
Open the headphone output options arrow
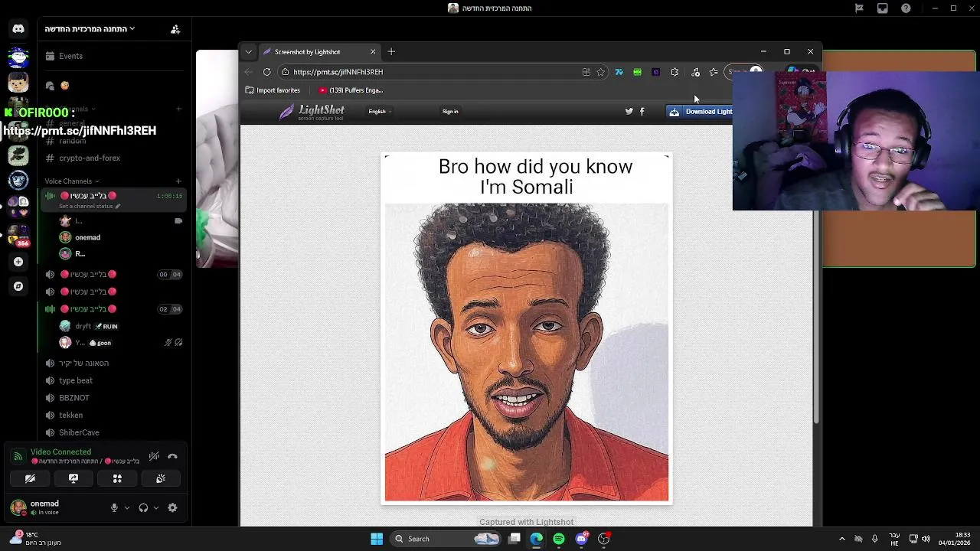tap(156, 507)
